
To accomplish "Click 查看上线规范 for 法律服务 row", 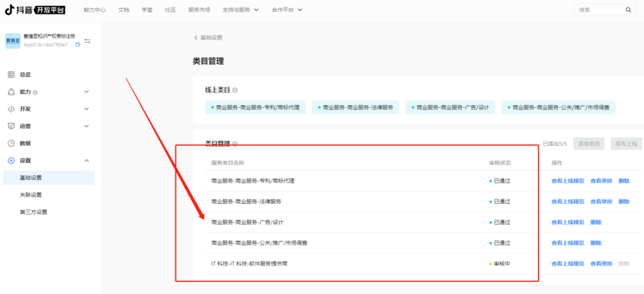I will click(x=568, y=202).
